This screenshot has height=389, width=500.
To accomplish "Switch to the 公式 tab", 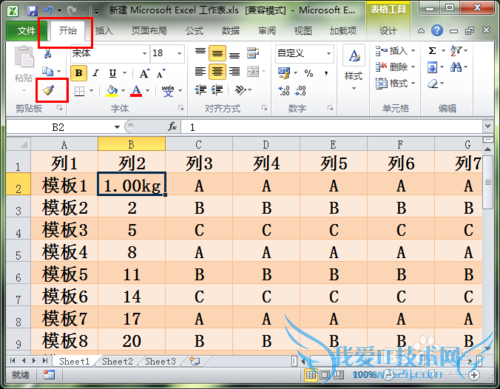I will coord(194,31).
